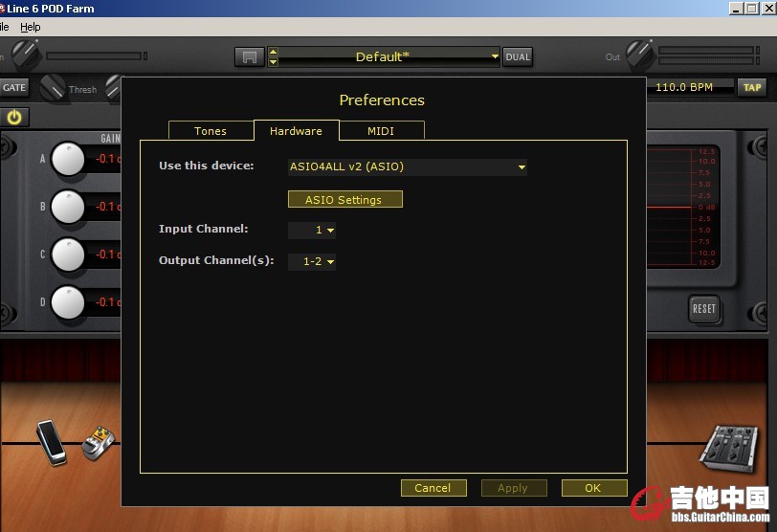Click gain knob C

coord(68,255)
